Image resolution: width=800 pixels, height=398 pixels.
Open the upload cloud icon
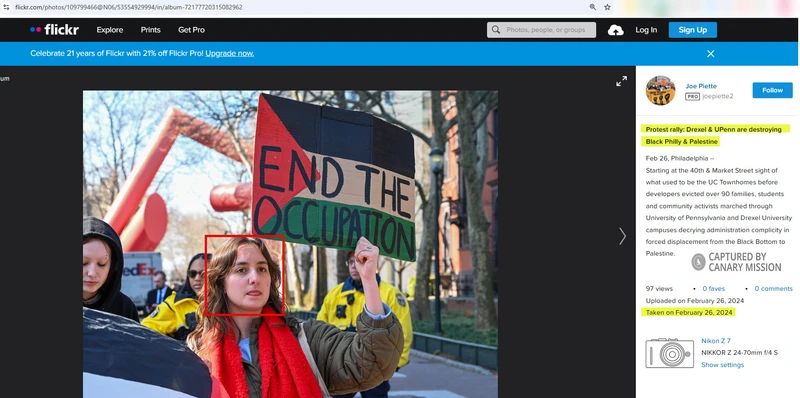click(x=615, y=30)
